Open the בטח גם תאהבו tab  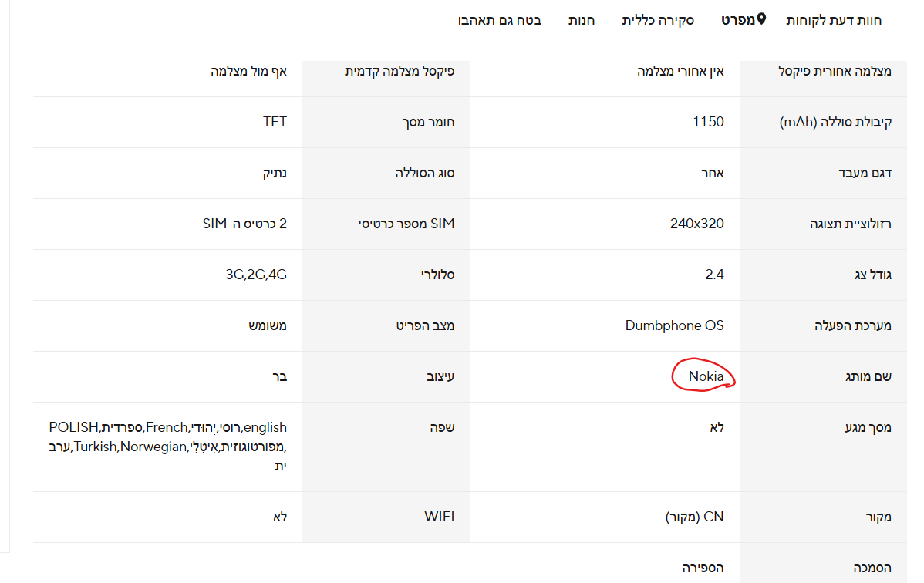(499, 20)
